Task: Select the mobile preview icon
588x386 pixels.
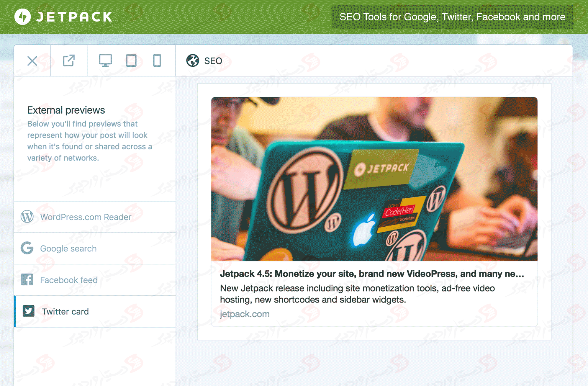Action: point(156,61)
